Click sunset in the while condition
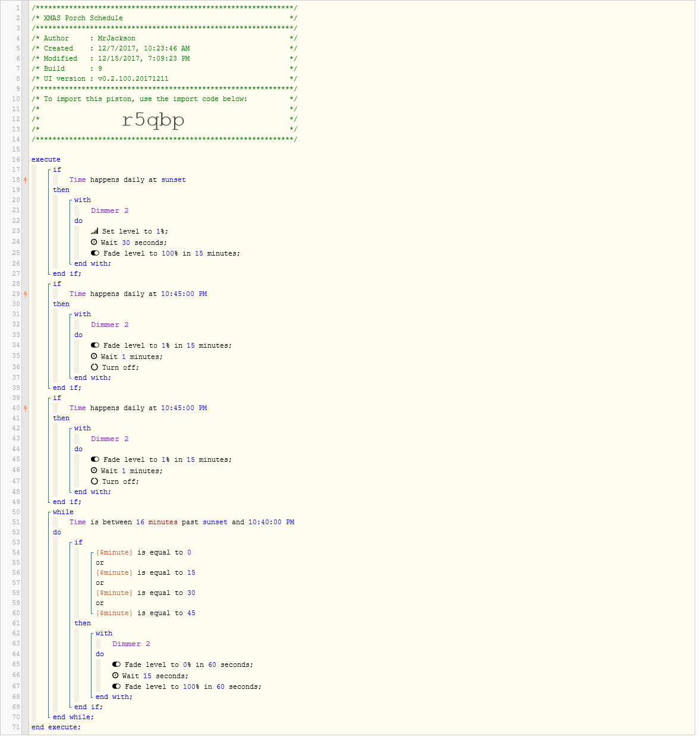Screen dimensions: 700x740 tap(215, 522)
